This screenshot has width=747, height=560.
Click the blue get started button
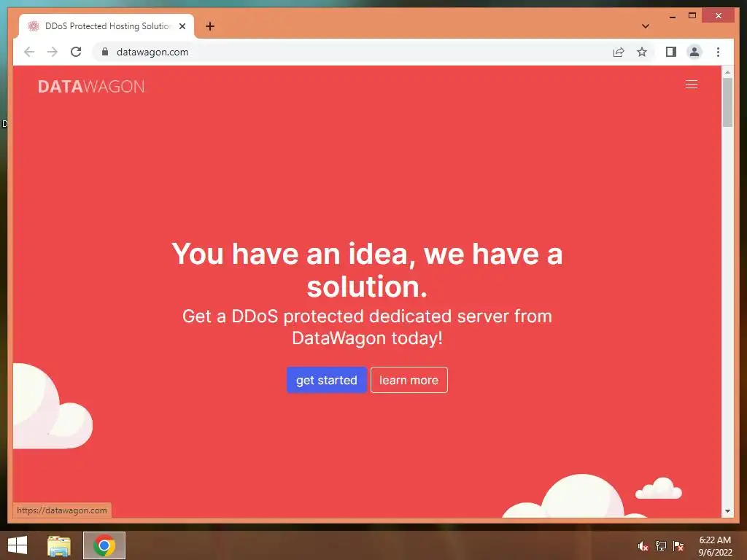(326, 380)
